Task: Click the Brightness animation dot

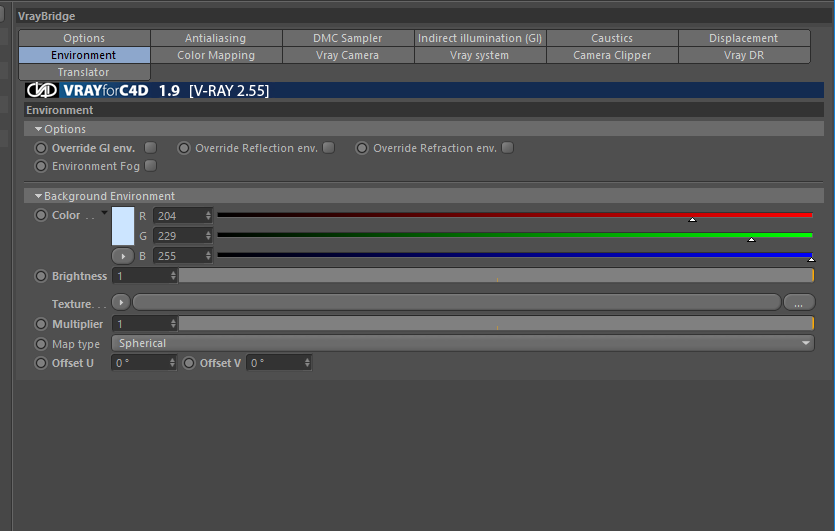Action: (x=41, y=276)
